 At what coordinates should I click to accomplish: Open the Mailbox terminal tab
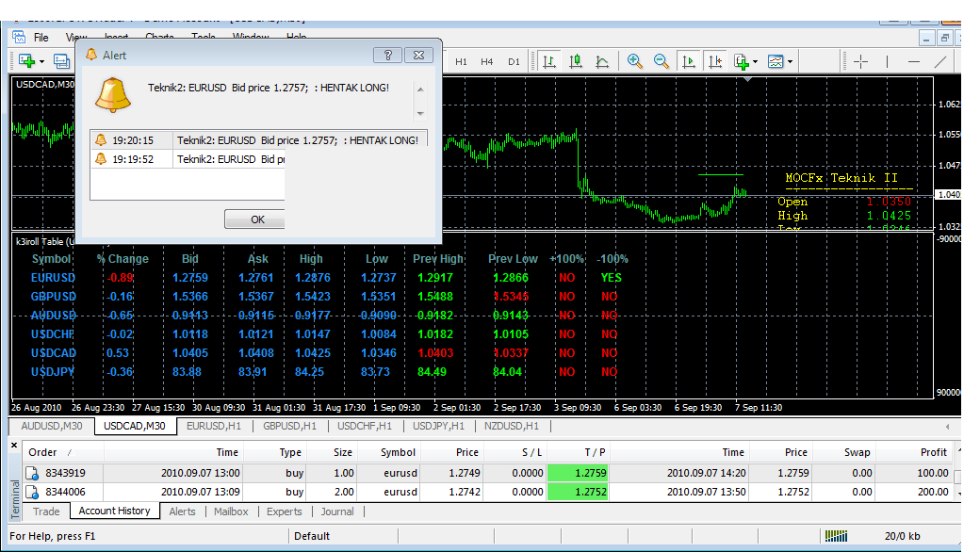[x=231, y=511]
